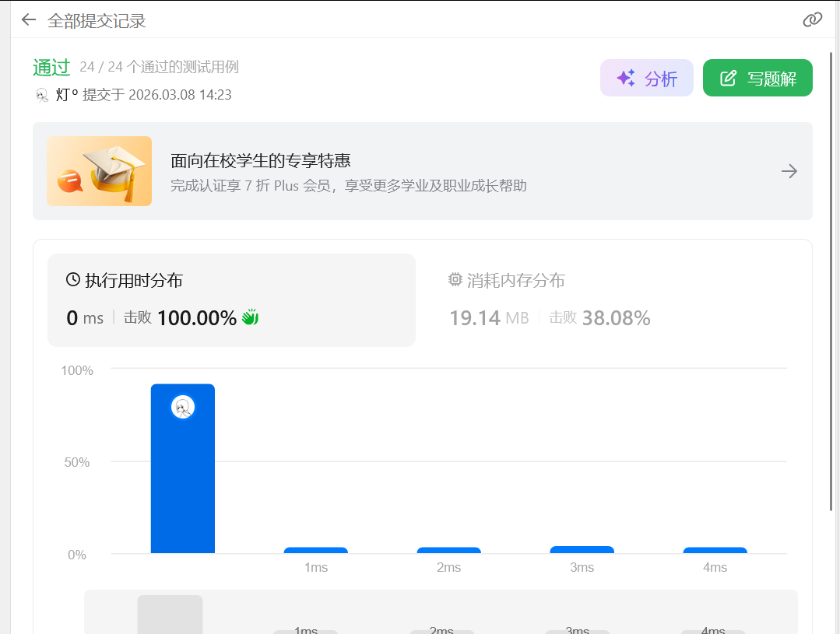Open the student offer banner arrow

pyautogui.click(x=789, y=171)
